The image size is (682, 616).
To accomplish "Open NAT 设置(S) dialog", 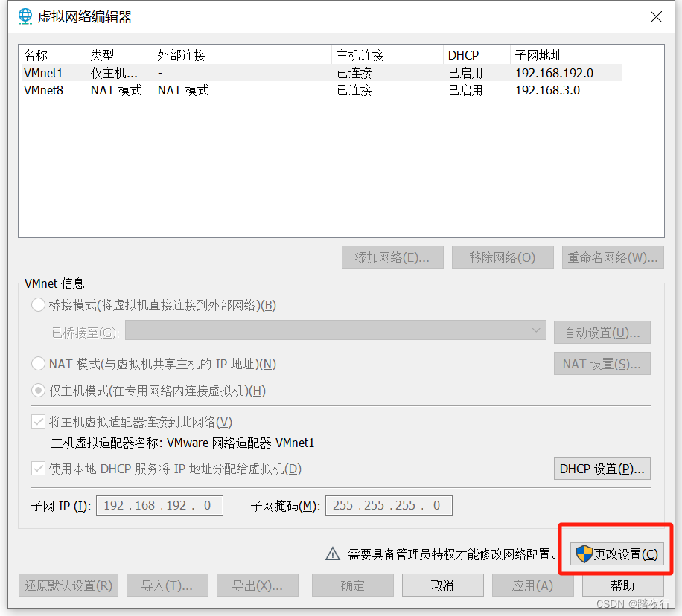I will coord(602,364).
